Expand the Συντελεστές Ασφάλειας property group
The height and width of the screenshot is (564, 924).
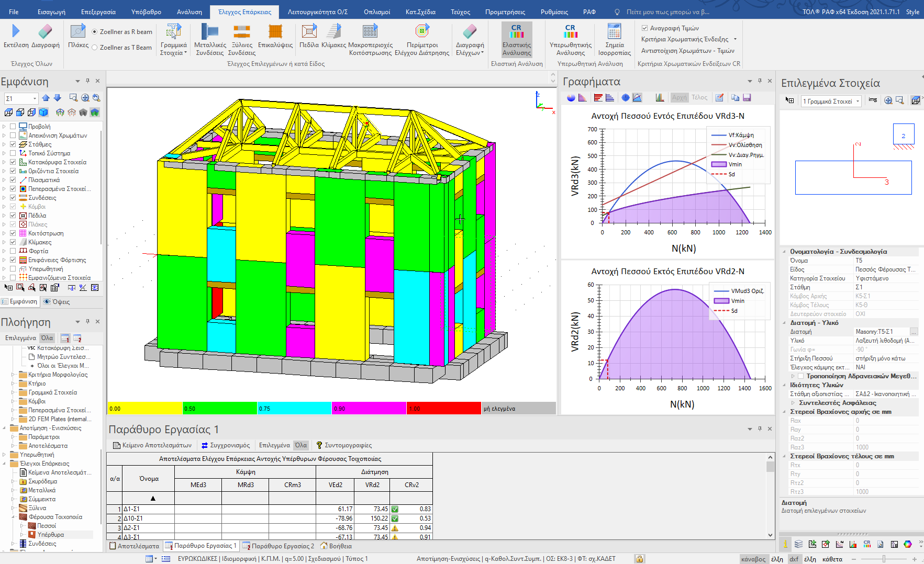793,403
